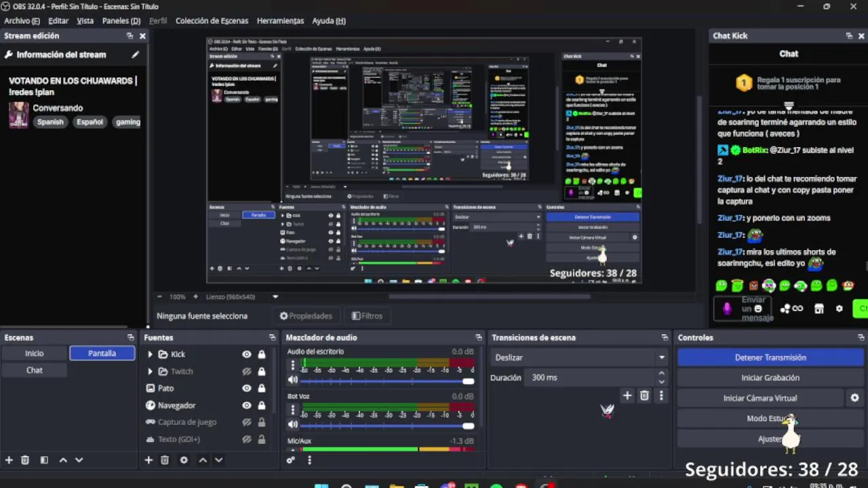
Task: Decrease Duración with the down arrow
Action: [x=661, y=382]
